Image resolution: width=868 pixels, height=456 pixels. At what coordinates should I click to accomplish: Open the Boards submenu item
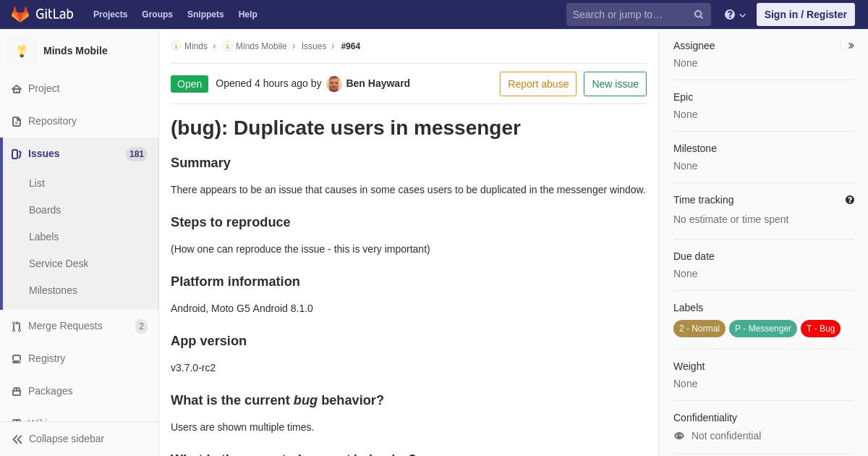click(x=45, y=210)
